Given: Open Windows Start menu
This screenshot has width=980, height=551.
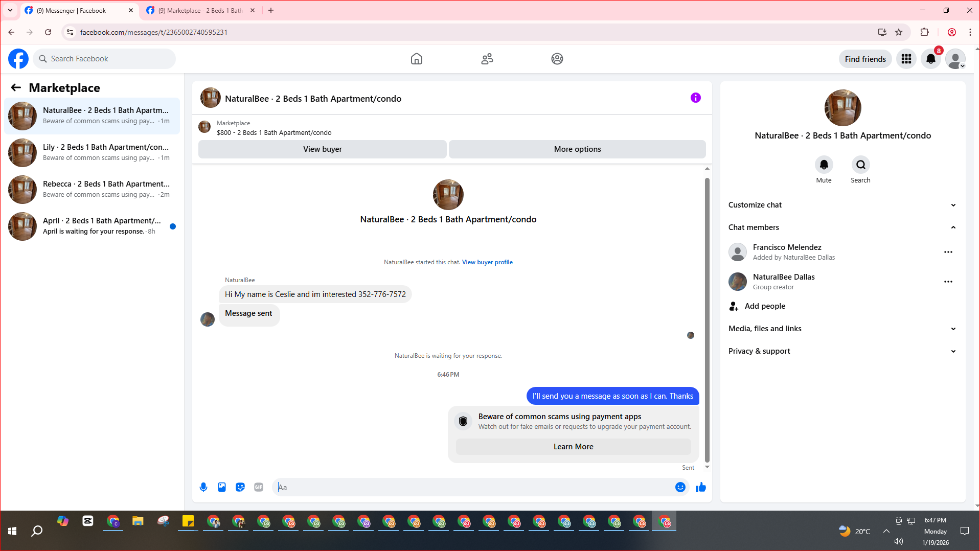Looking at the screenshot, I should click(12, 531).
